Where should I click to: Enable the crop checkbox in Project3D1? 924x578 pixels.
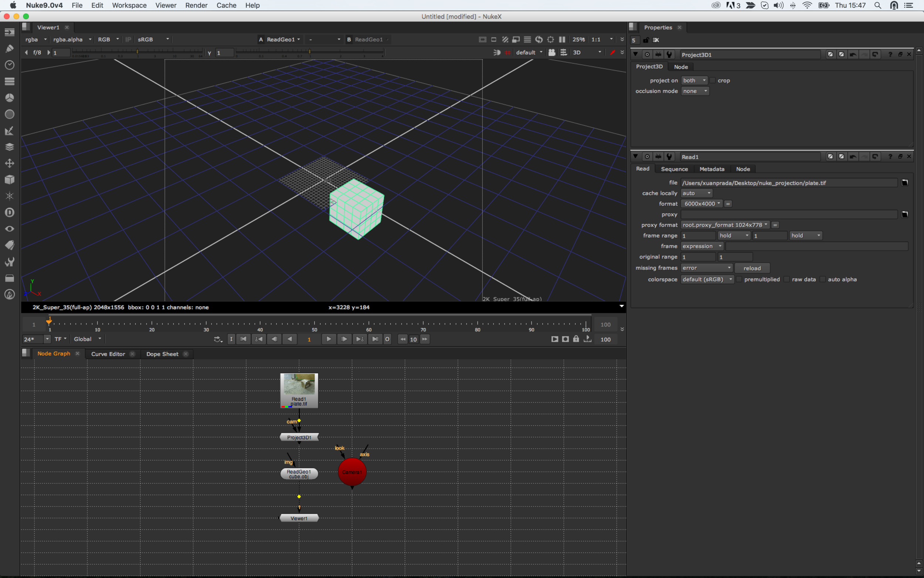712,80
